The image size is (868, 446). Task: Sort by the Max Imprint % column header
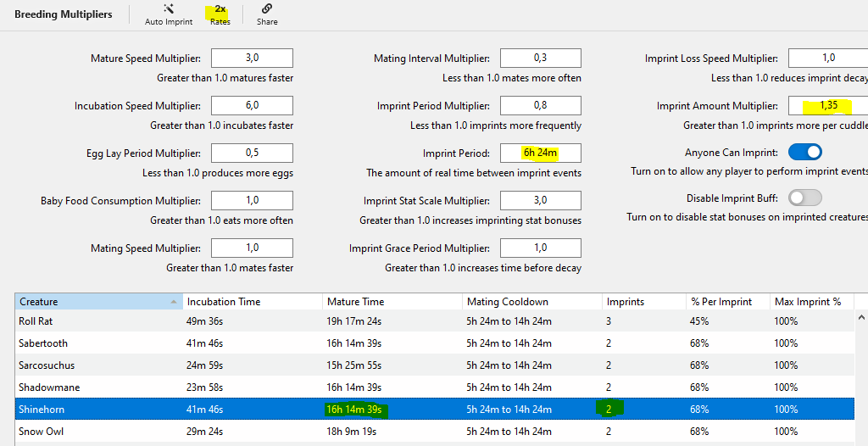click(x=812, y=301)
